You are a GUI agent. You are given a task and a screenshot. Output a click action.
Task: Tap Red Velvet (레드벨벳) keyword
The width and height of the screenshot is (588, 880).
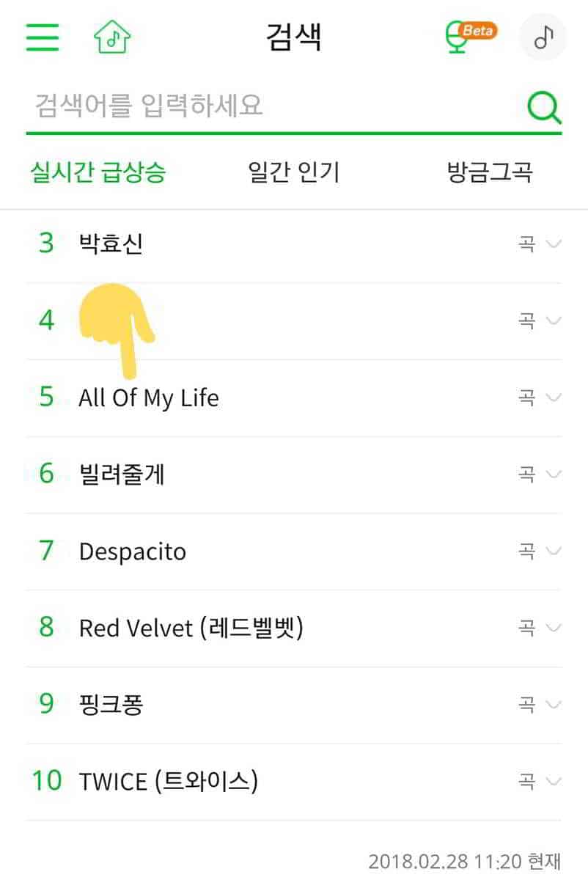point(191,628)
